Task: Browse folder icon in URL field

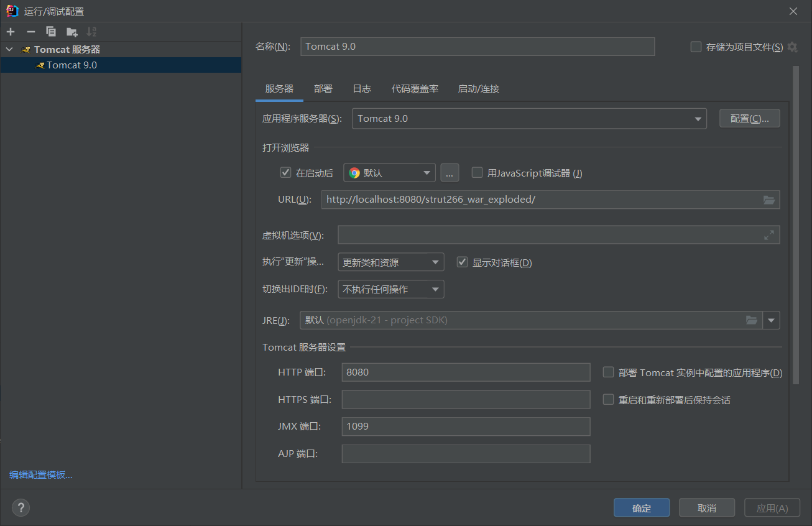Action: point(769,200)
